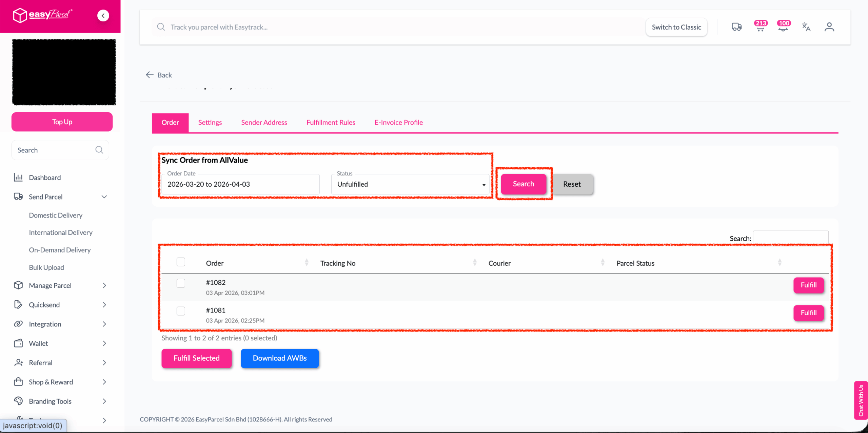The width and height of the screenshot is (868, 433).
Task: Click the sidebar search magnifier icon
Action: (x=99, y=150)
